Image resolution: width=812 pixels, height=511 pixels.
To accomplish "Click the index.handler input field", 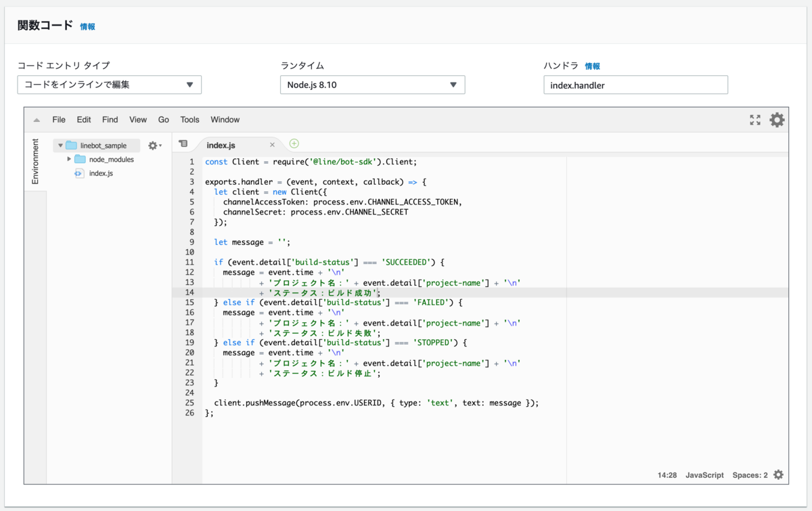I will pos(635,85).
